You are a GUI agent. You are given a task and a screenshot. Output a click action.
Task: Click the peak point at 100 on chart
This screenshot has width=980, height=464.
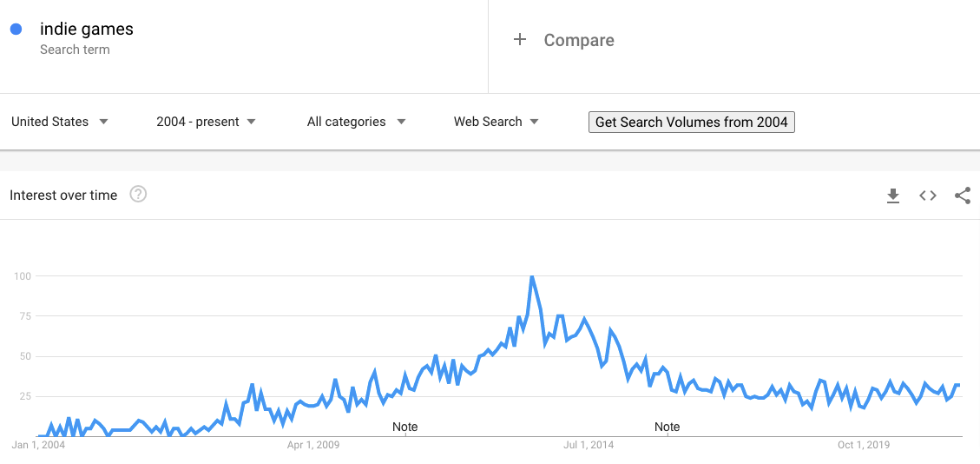pos(531,277)
